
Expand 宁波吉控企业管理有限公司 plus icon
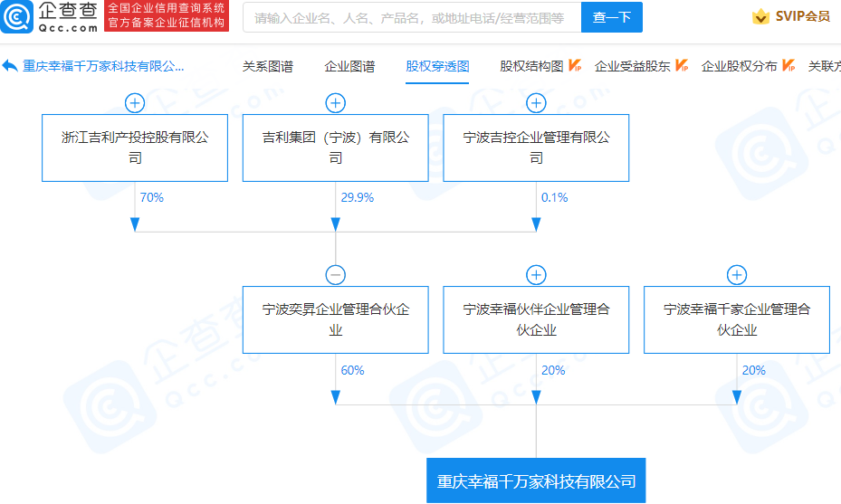pos(536,103)
